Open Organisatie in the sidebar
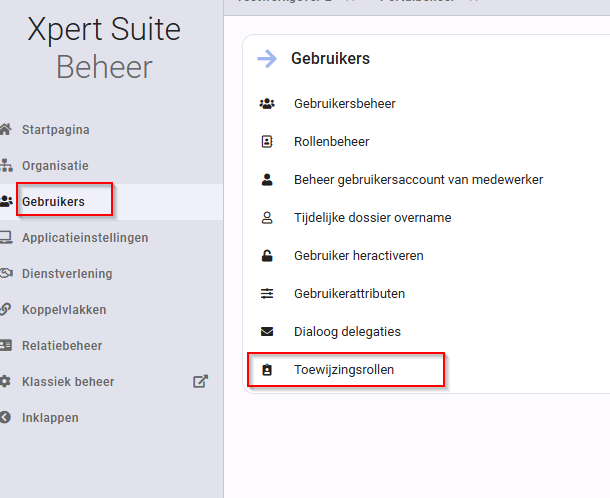 click(x=55, y=166)
